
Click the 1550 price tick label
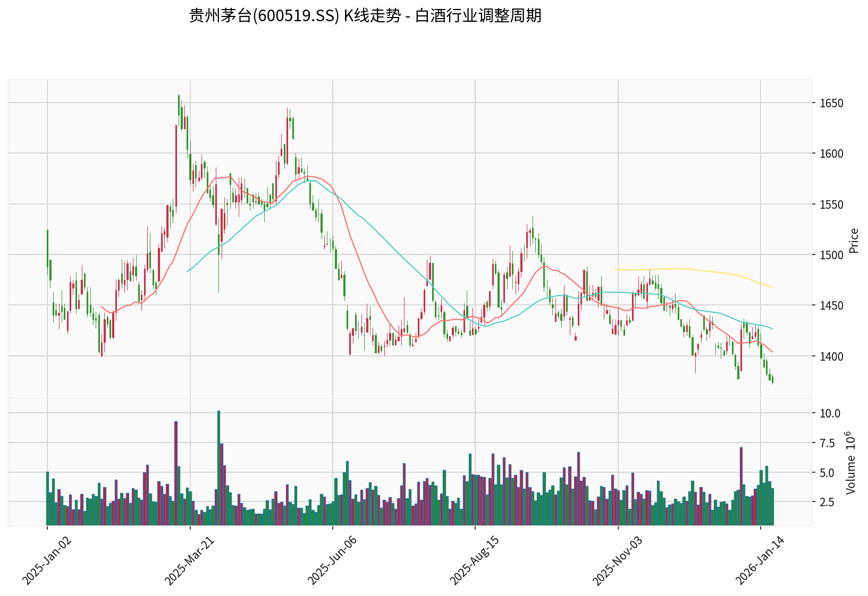click(x=831, y=205)
